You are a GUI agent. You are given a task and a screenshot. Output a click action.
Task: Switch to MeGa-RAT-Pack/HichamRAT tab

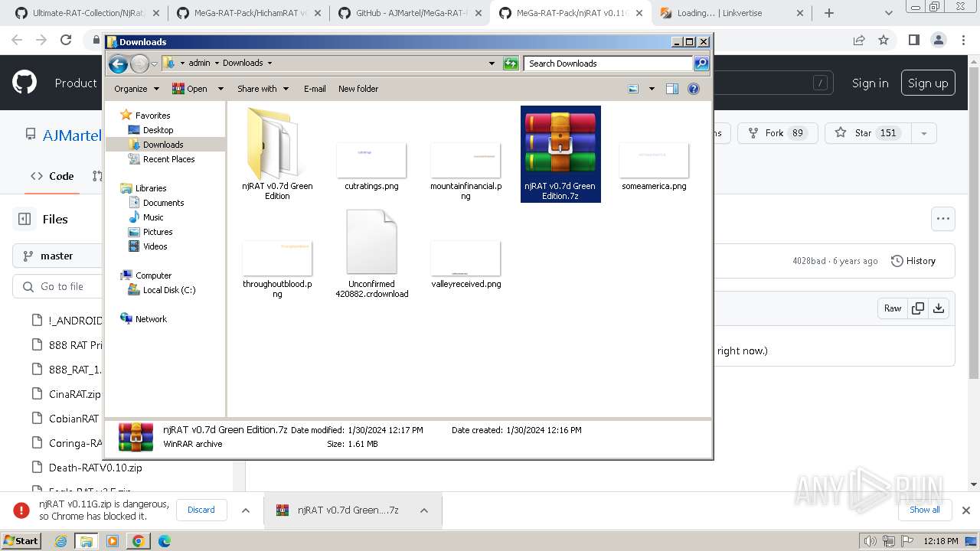(x=249, y=13)
